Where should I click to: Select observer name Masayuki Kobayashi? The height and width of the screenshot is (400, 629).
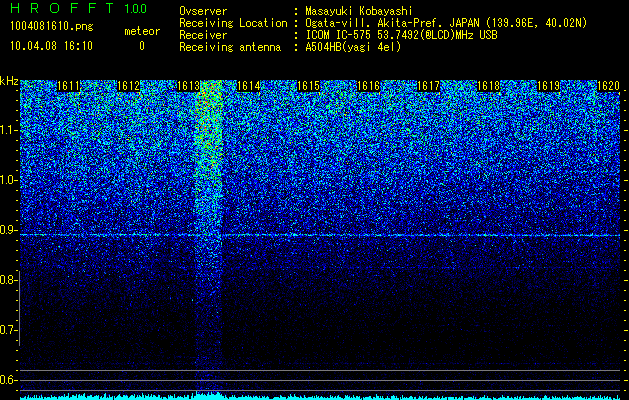tap(359, 12)
